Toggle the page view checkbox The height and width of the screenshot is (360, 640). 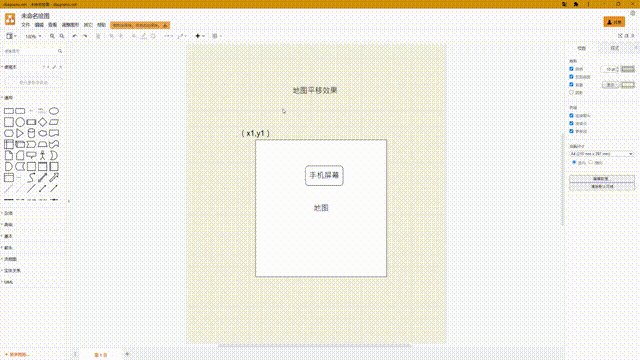point(571,77)
